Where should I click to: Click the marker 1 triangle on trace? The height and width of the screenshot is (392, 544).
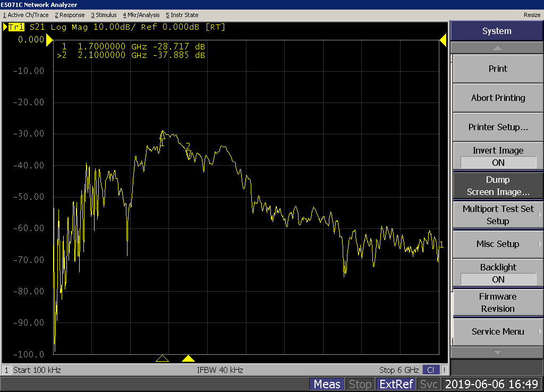[x=163, y=135]
